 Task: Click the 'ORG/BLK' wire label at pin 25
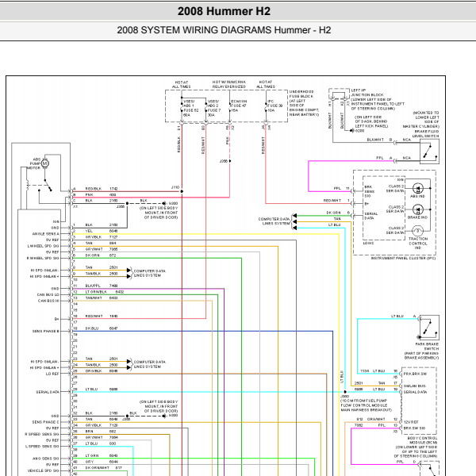click(93, 371)
